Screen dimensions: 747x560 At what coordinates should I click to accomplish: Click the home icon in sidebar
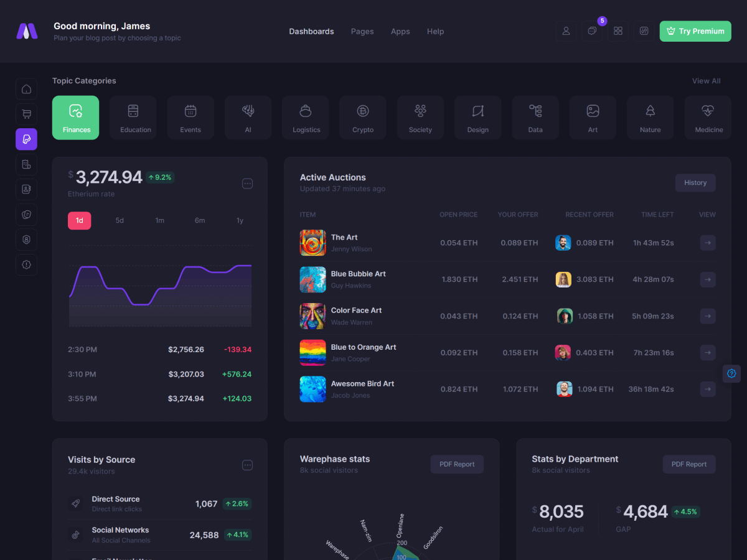[26, 89]
